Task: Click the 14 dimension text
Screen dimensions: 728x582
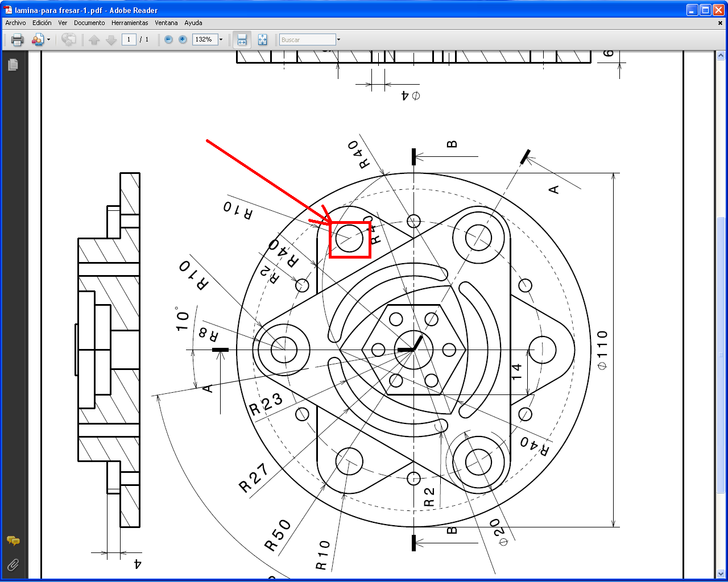Action: click(x=516, y=372)
